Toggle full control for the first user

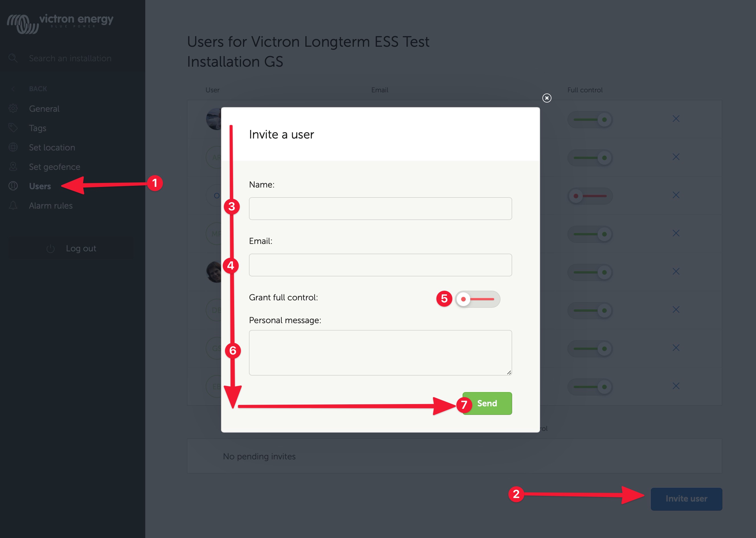pyautogui.click(x=590, y=120)
